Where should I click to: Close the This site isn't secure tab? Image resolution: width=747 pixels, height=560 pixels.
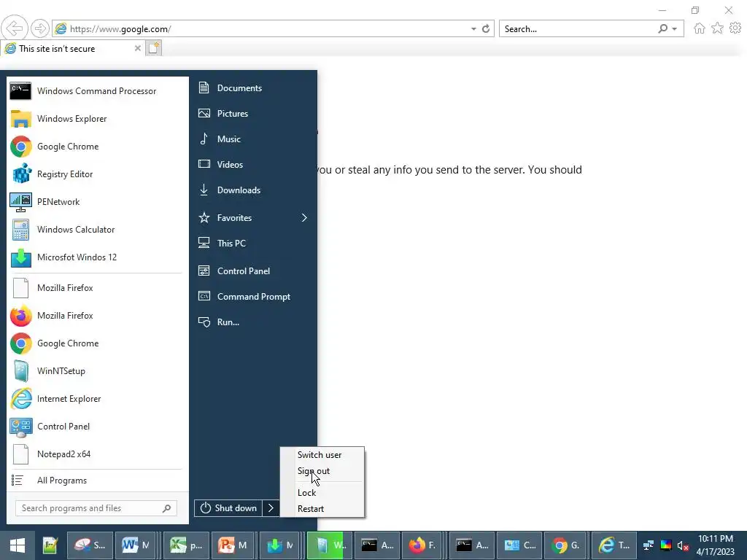(138, 48)
